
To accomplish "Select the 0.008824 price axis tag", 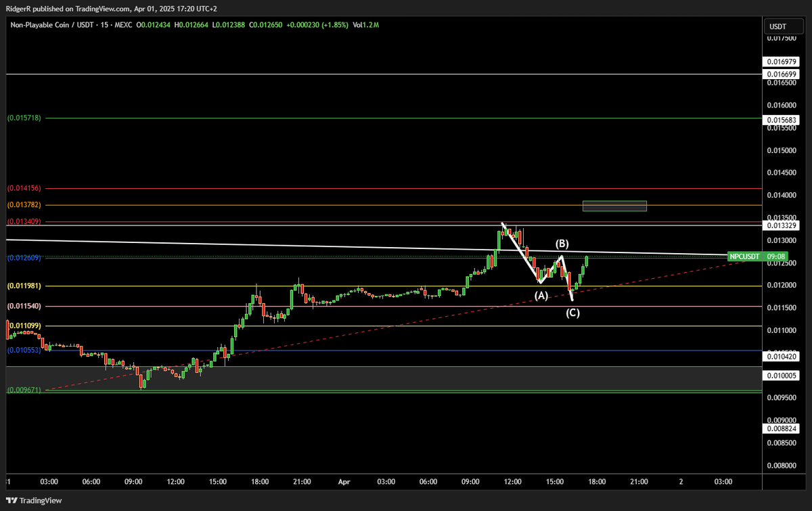I will pyautogui.click(x=780, y=428).
